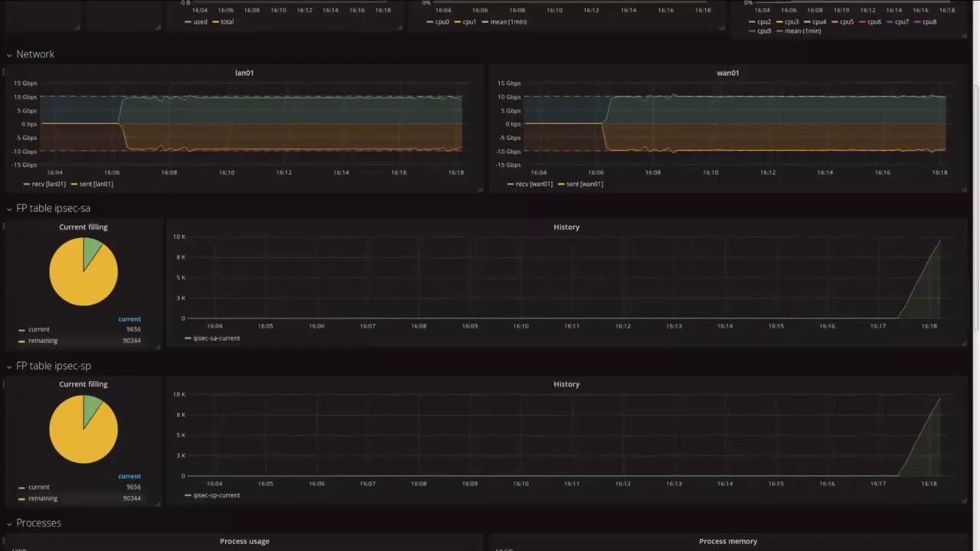The height and width of the screenshot is (551, 980).
Task: Toggle sent [lan01] series visibility
Action: coord(92,184)
